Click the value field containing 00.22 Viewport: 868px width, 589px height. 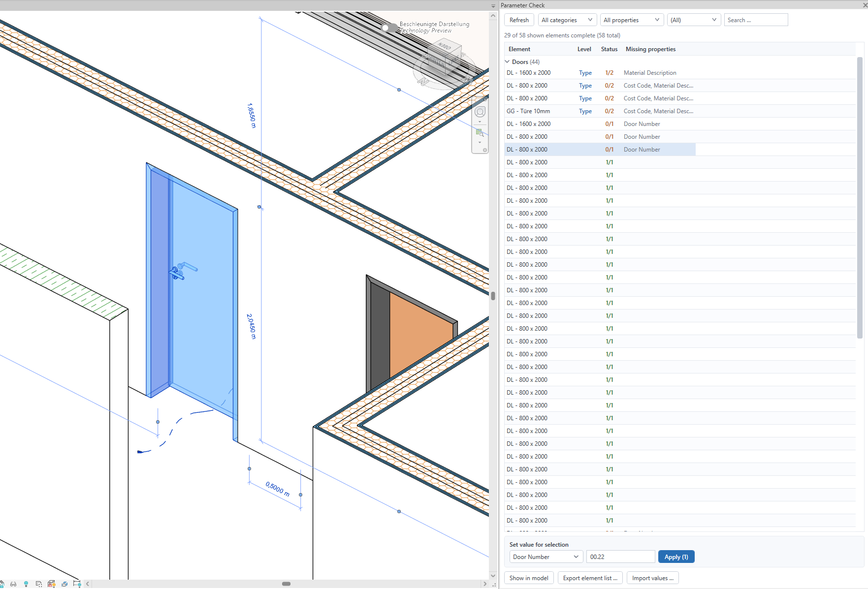620,557
